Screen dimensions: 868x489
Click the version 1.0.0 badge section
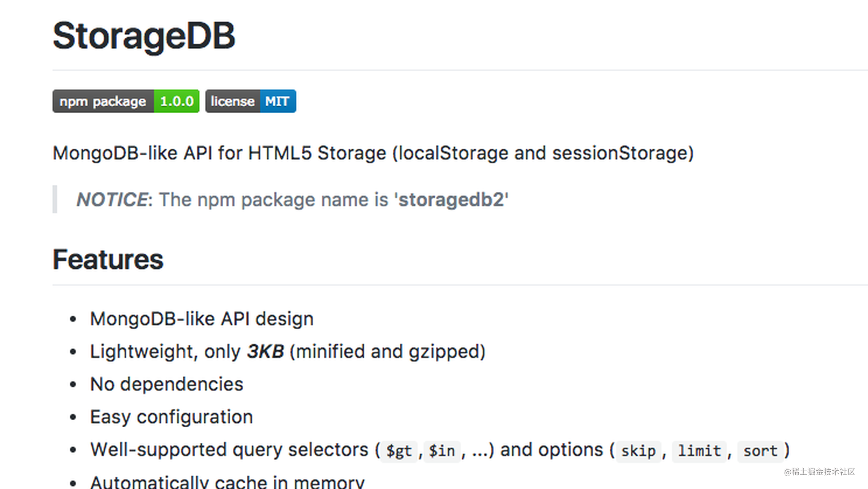[177, 101]
